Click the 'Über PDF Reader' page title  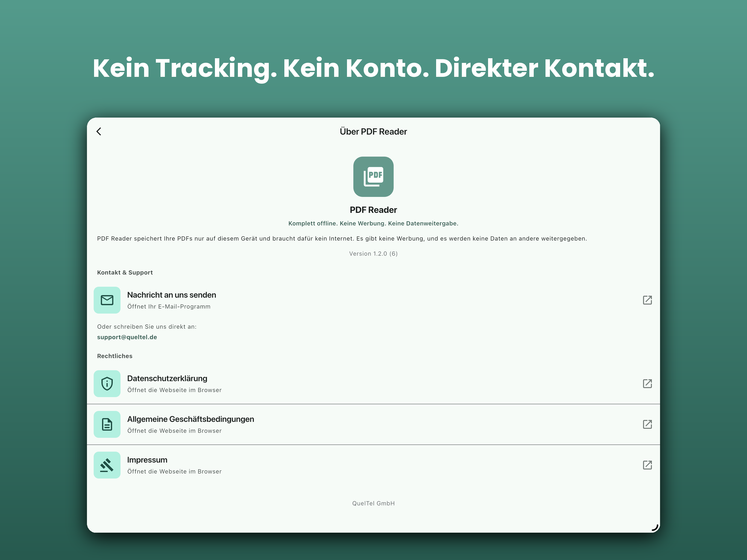373,132
